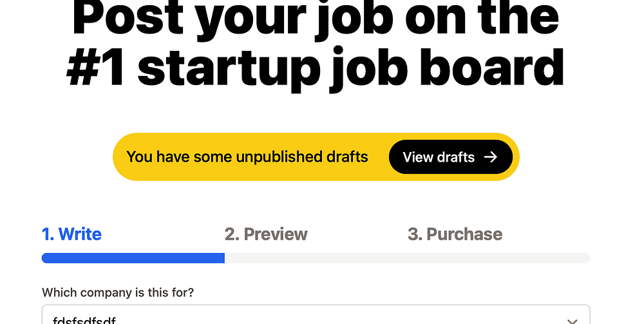The image size is (644, 324).
Task: Click the 'View drafts' label text
Action: (439, 157)
